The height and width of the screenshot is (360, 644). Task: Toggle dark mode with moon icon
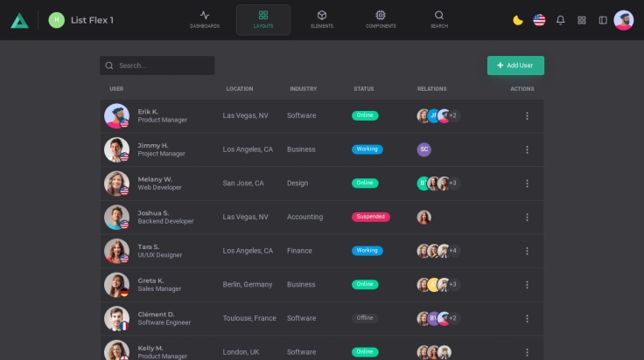tap(518, 20)
